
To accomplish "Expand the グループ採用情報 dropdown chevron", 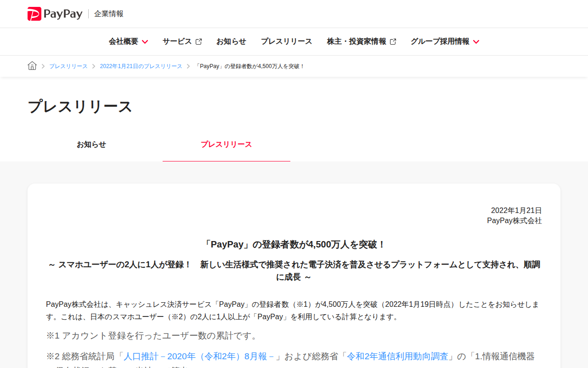I will 476,42.
